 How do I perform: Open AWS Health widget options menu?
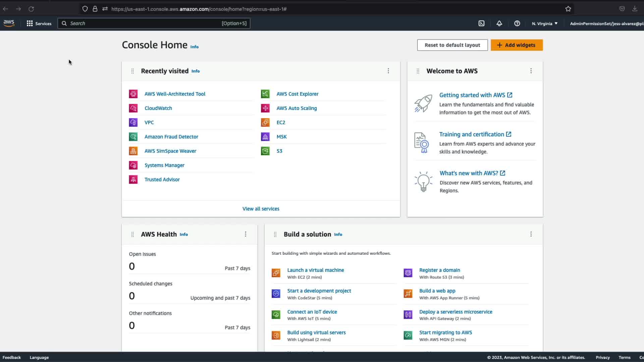[245, 234]
